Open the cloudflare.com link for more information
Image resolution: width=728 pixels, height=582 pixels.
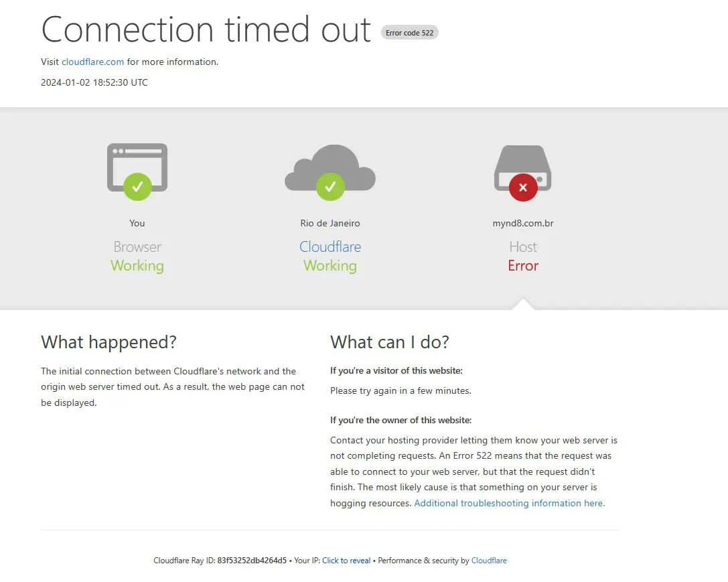point(92,62)
